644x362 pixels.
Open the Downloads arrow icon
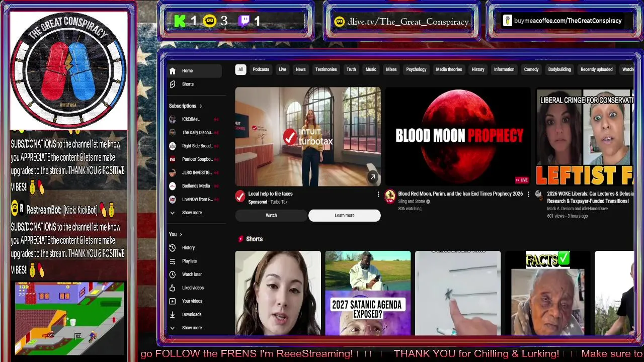173,314
